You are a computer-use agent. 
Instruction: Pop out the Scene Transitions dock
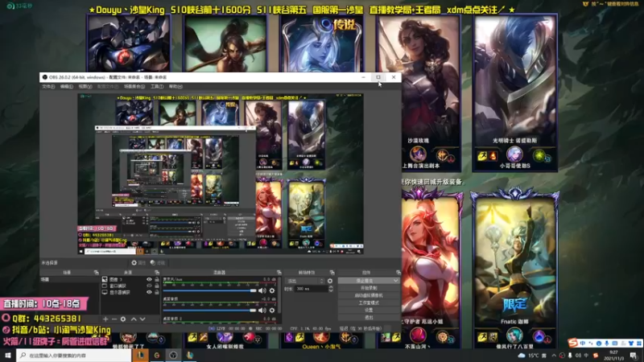[332, 273]
